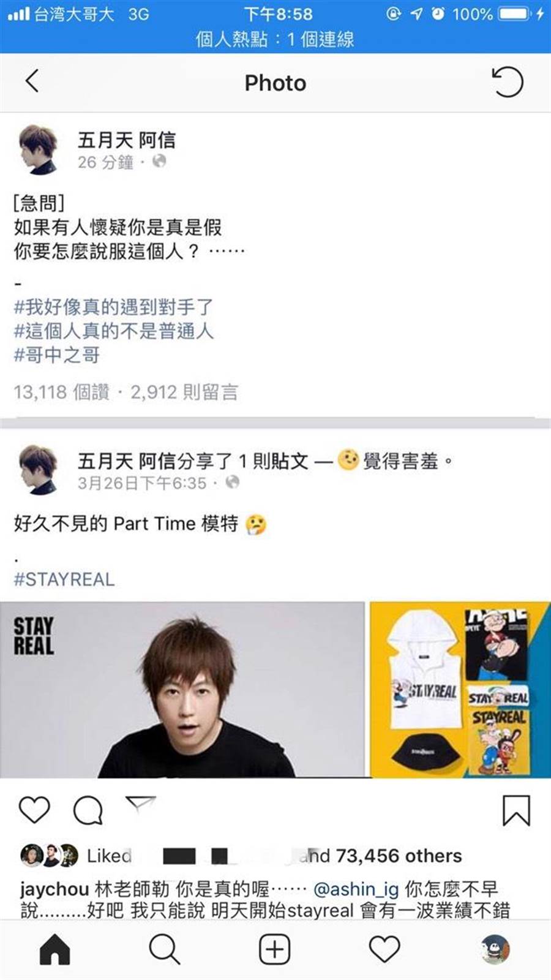551x980 pixels.
Task: Open the yellow merchandise image
Action: click(460, 690)
